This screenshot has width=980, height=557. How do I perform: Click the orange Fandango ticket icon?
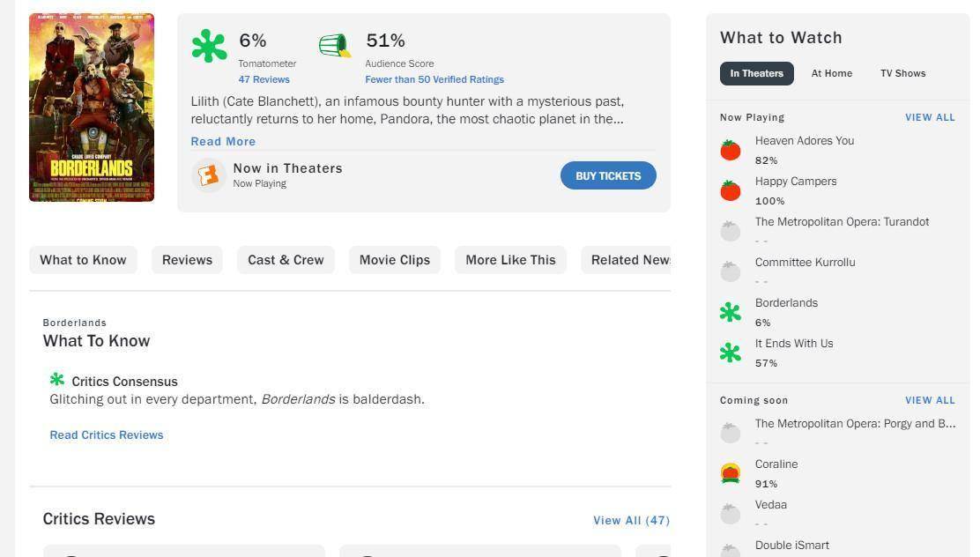pyautogui.click(x=208, y=175)
